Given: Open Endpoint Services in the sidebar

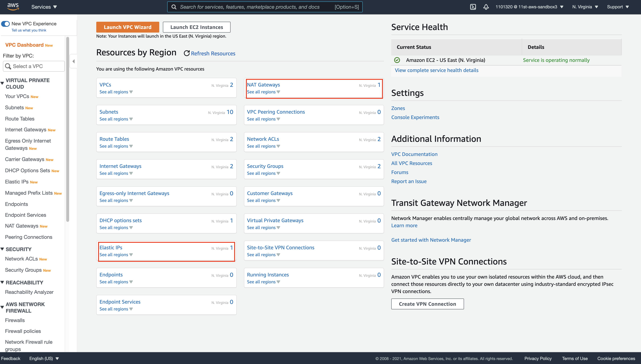Looking at the screenshot, I should (26, 215).
